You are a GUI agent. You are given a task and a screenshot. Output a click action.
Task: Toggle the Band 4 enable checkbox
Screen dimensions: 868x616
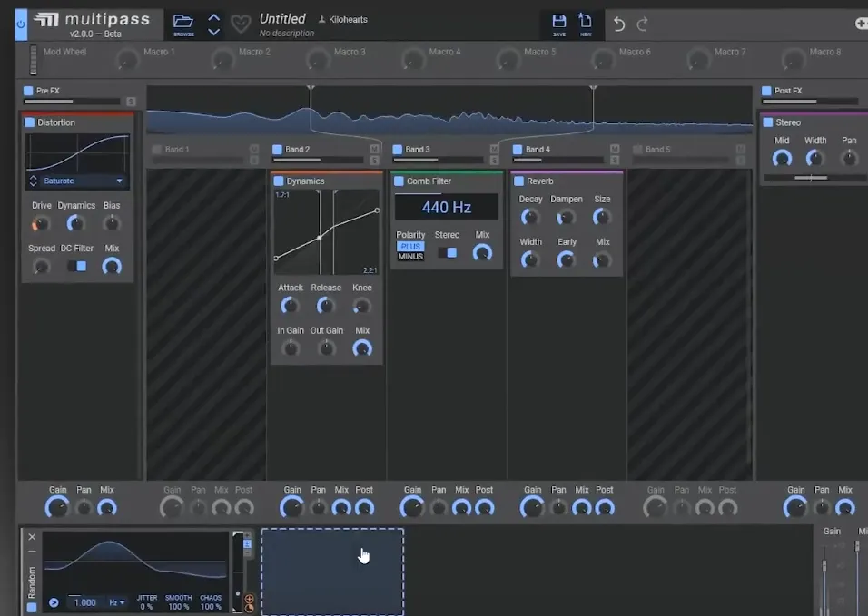tap(518, 150)
